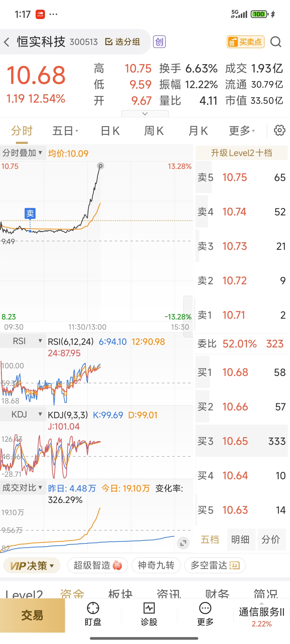
Task: Tap the stock name 恒实科技
Action: pyautogui.click(x=41, y=42)
